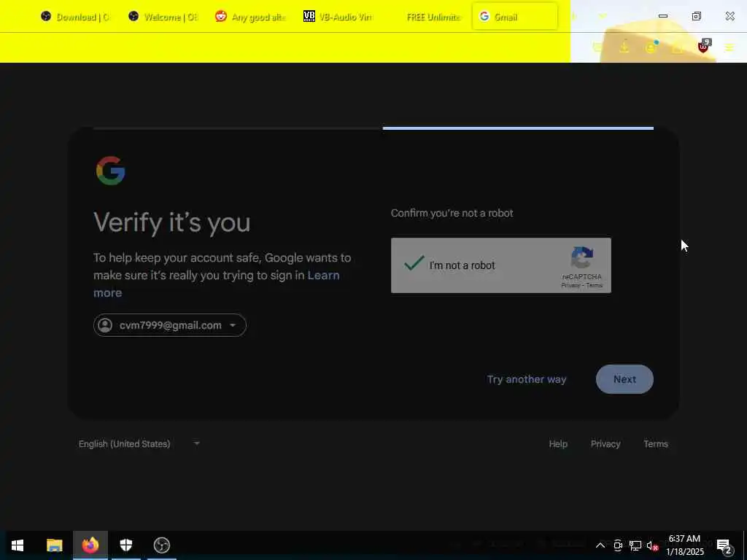This screenshot has height=560, width=747.
Task: Click the Next button
Action: [x=624, y=379]
